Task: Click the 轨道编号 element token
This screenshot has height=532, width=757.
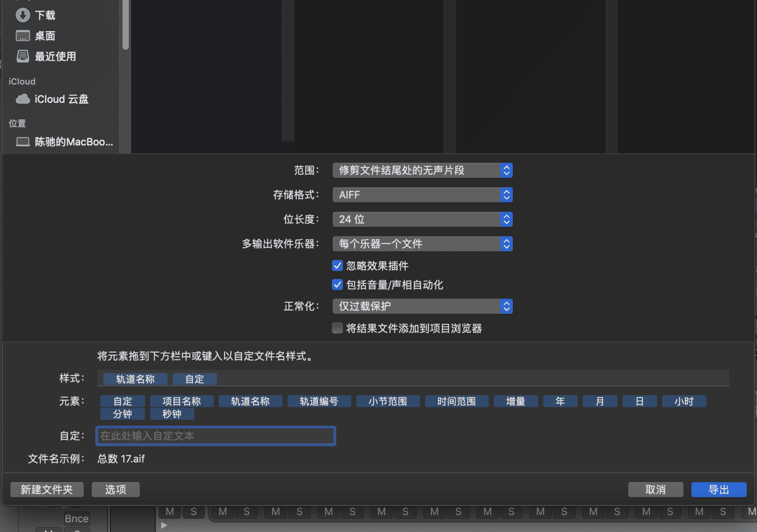Action: pos(319,401)
